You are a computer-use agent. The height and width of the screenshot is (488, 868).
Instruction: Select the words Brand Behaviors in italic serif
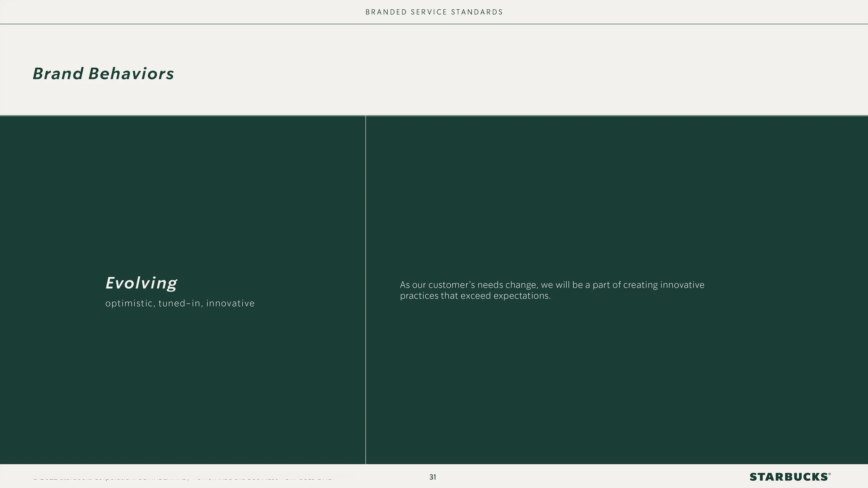(x=103, y=74)
